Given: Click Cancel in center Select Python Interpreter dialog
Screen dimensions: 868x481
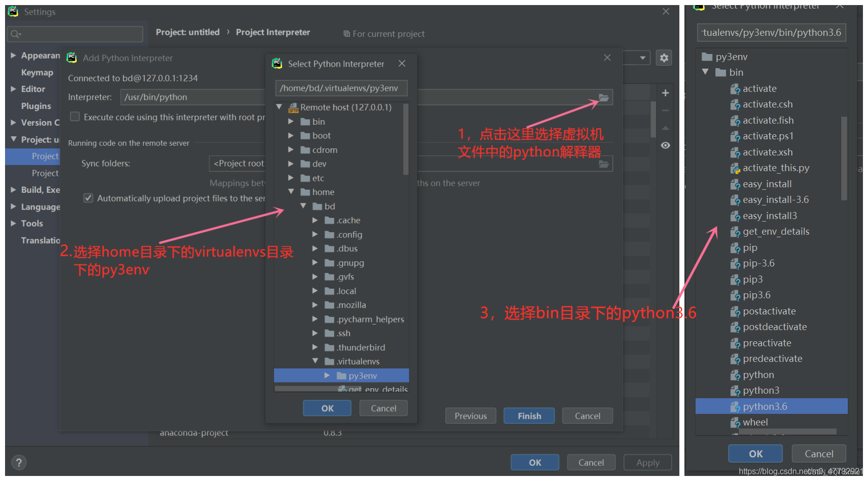Looking at the screenshot, I should [x=384, y=408].
